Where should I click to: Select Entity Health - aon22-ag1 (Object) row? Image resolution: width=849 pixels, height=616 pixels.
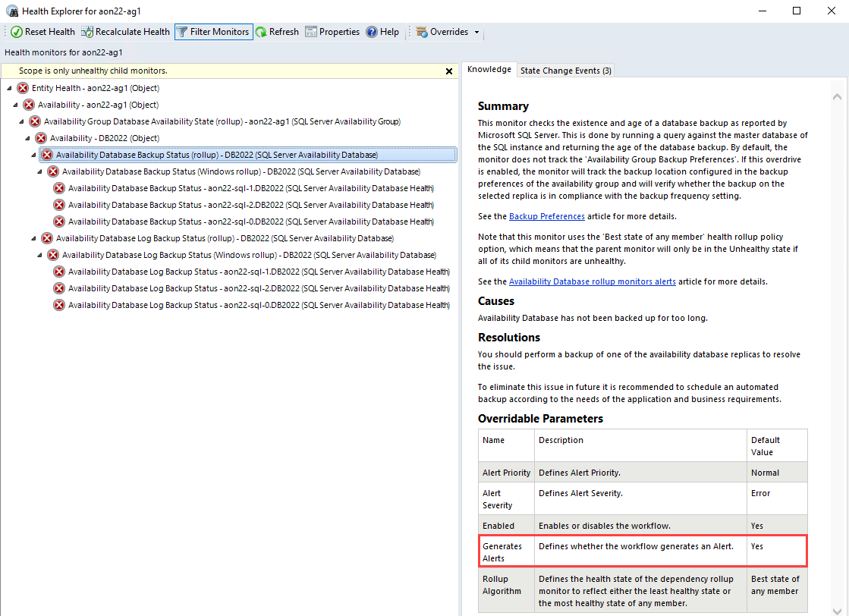coord(96,88)
